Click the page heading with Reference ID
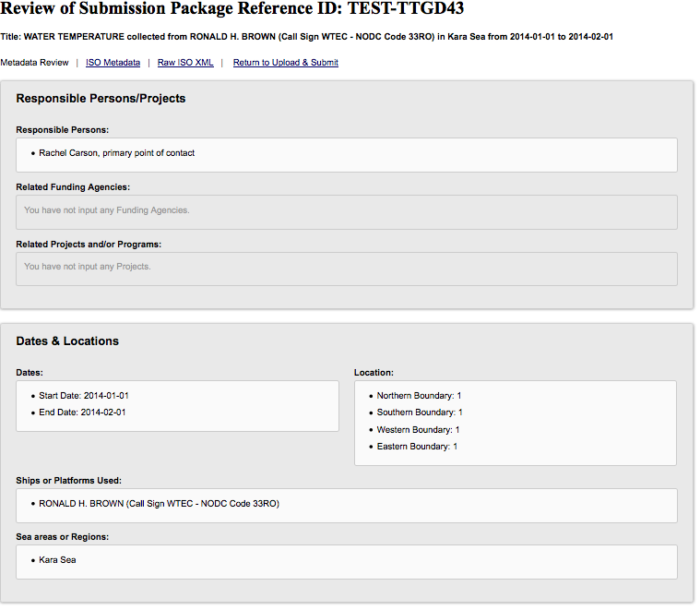 coord(231,10)
